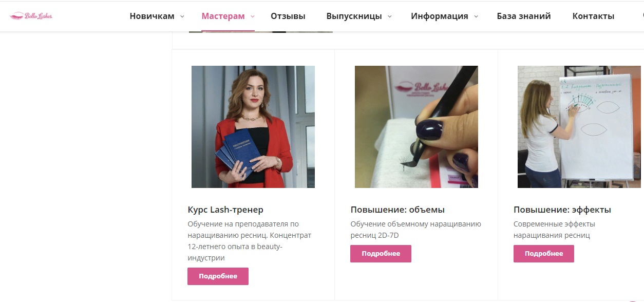Open the База знаний page

point(524,16)
